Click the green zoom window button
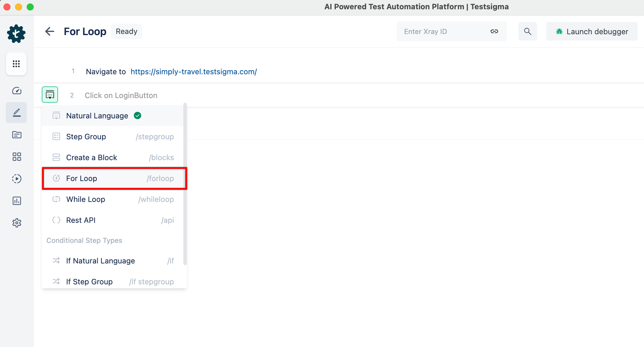Image resolution: width=644 pixels, height=347 pixels. (30, 7)
